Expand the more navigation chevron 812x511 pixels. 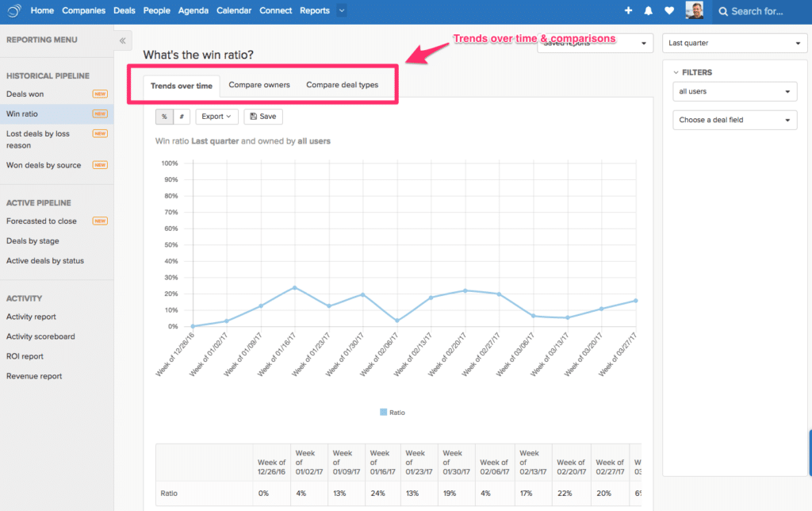click(x=341, y=11)
